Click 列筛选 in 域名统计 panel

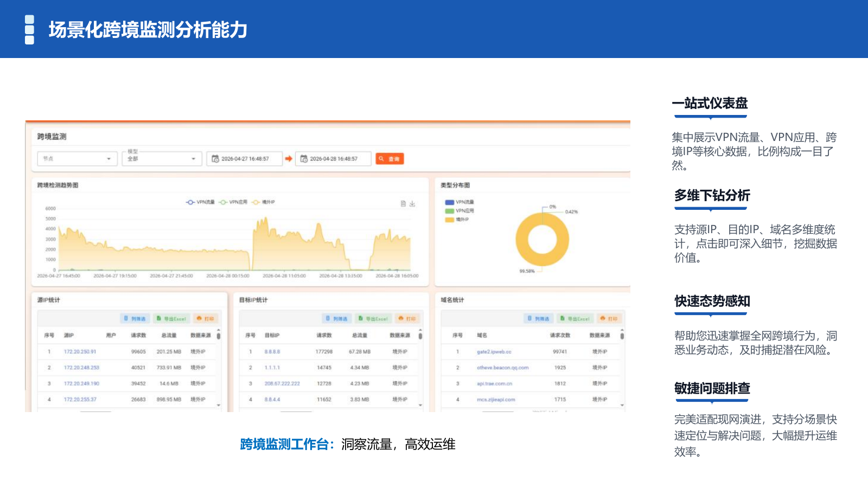click(538, 319)
